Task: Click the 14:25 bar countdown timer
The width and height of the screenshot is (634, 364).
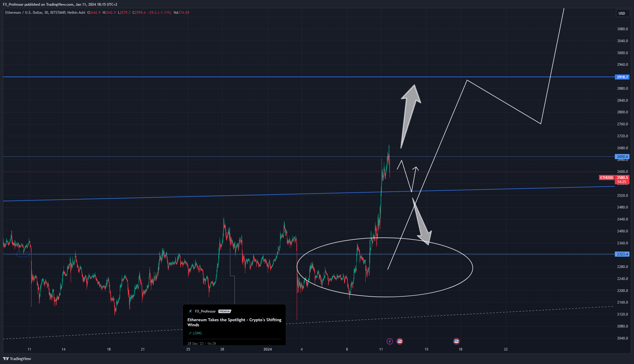Action: pos(622,182)
